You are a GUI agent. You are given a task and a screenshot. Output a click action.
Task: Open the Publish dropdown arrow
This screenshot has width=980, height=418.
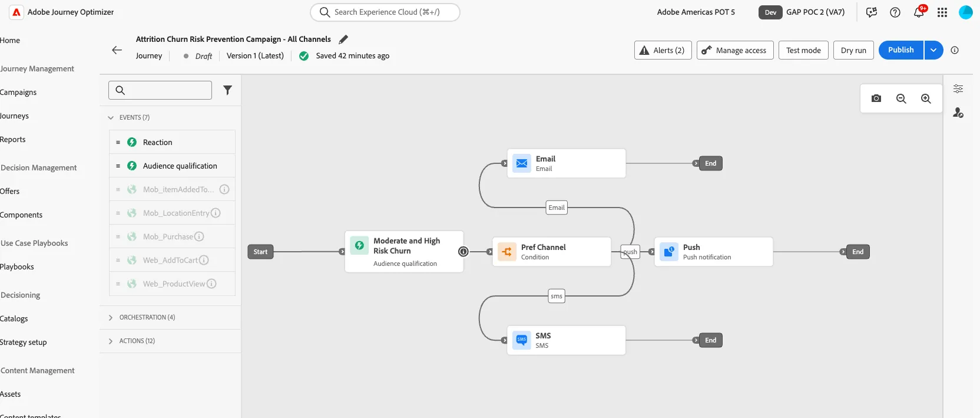click(x=933, y=50)
